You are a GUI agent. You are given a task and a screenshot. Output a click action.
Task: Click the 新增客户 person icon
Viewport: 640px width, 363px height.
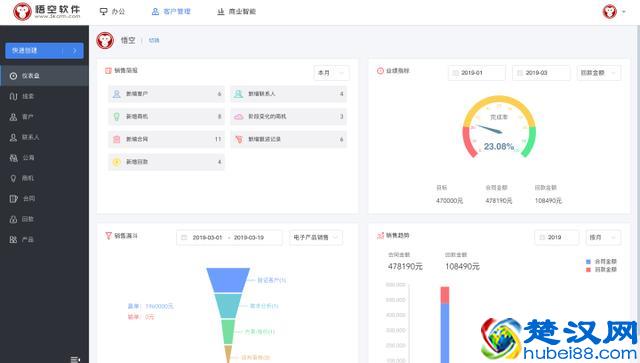click(117, 94)
